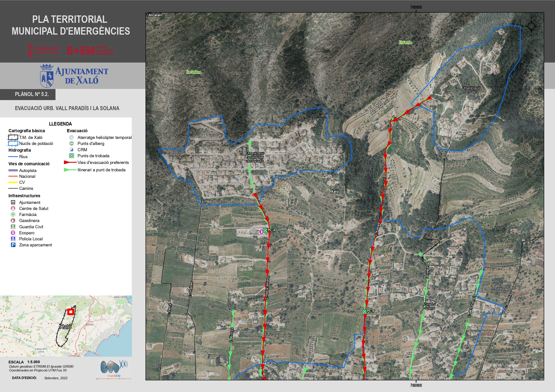Screen dimensions: 555x392
Task: Click the red evacuation route legend arrow
Action: [70, 163]
